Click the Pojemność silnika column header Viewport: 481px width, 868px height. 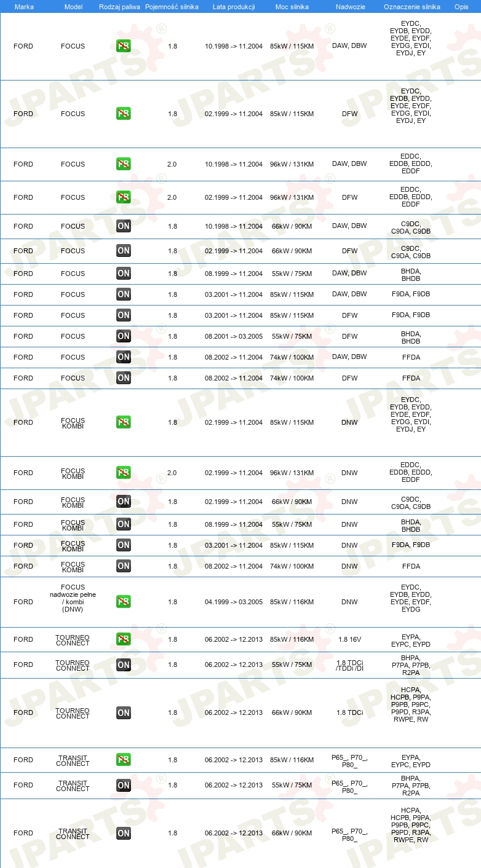point(172,7)
